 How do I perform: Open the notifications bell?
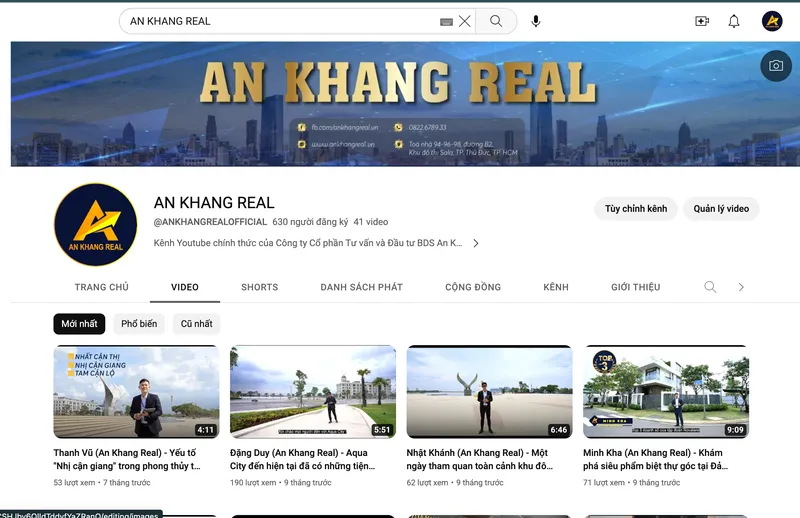tap(734, 21)
